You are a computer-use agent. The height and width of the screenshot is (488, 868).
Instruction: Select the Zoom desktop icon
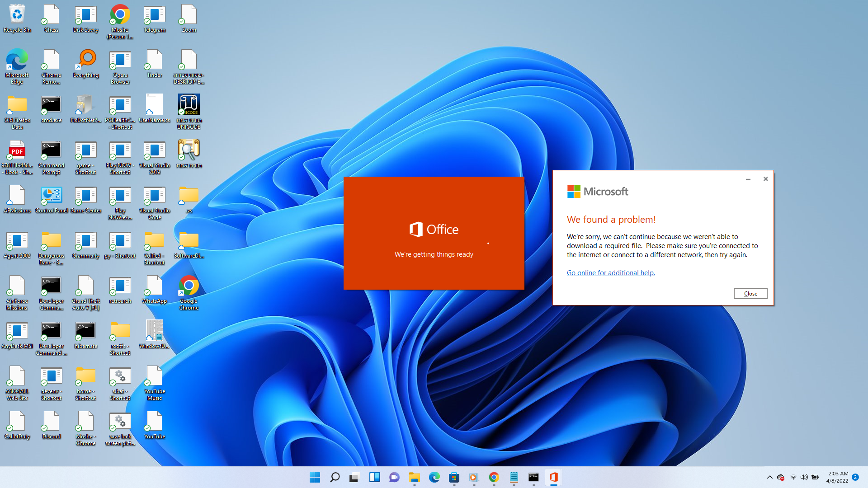point(189,19)
